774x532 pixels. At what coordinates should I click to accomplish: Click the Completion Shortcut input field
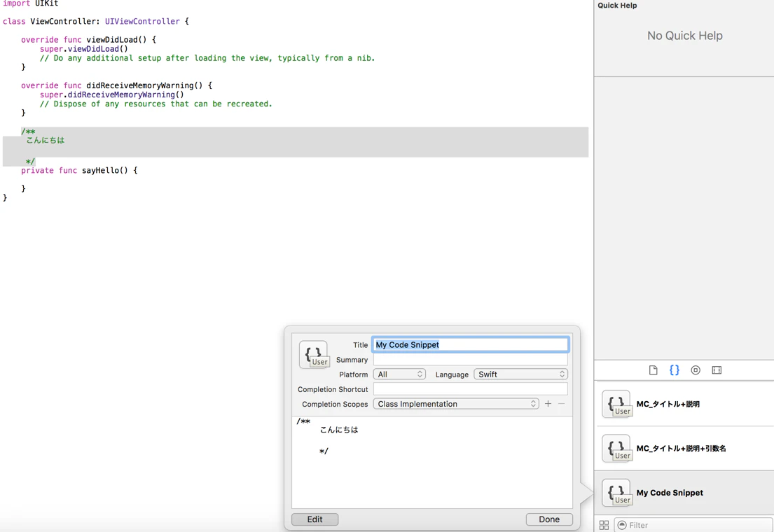click(471, 389)
